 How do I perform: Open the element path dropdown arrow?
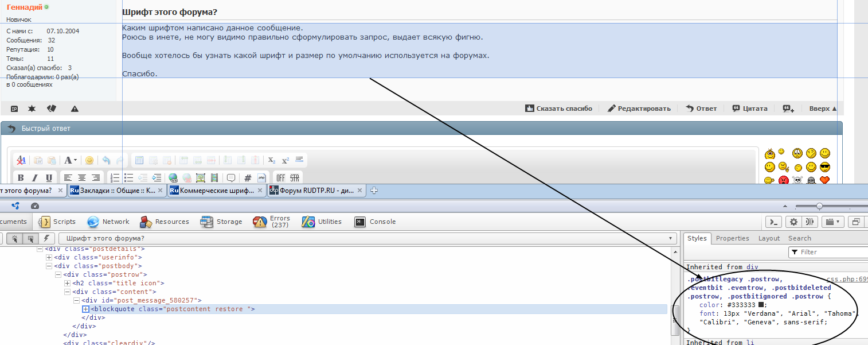tap(671, 238)
